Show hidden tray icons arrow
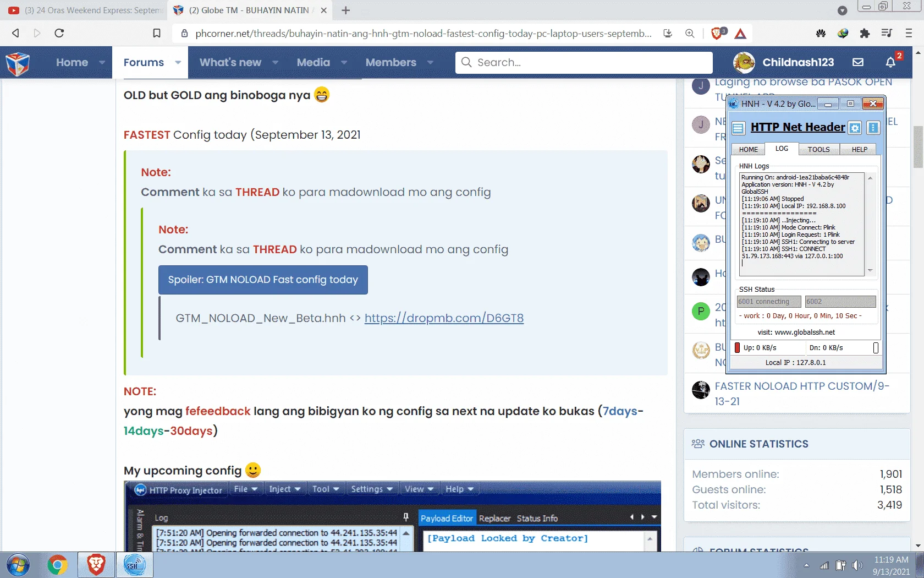 click(x=806, y=565)
